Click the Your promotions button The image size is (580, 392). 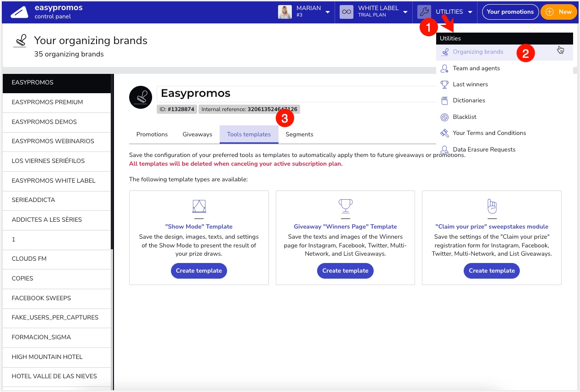(x=510, y=12)
